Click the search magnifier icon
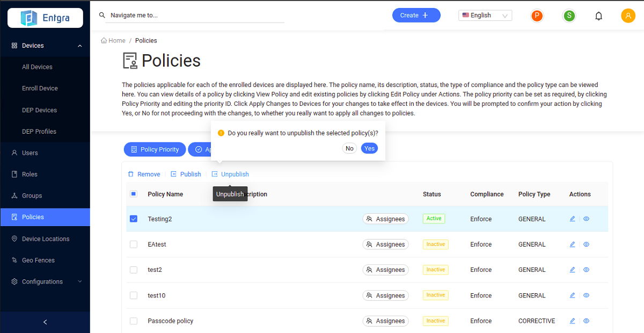Image resolution: width=644 pixels, height=333 pixels. click(x=102, y=16)
